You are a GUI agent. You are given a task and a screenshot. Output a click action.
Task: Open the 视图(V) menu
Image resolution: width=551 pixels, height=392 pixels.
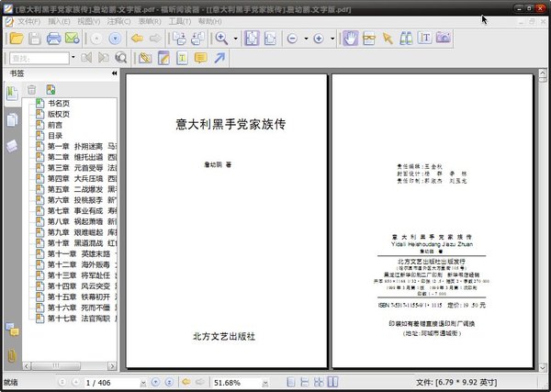[x=88, y=21]
